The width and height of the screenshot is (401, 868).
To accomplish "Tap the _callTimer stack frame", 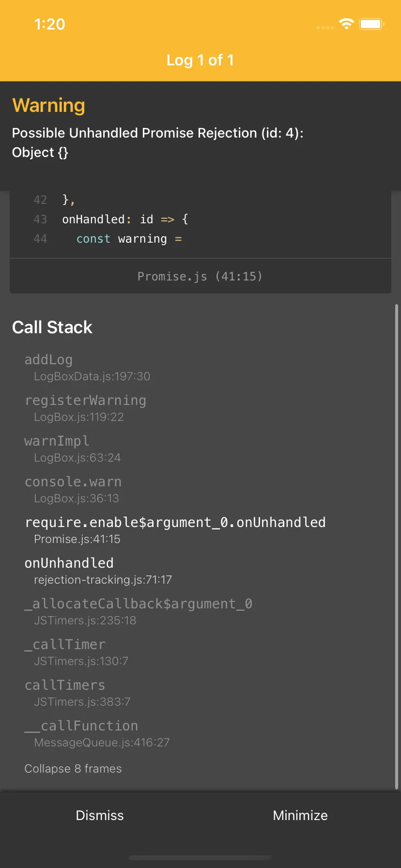I will 77,652.
